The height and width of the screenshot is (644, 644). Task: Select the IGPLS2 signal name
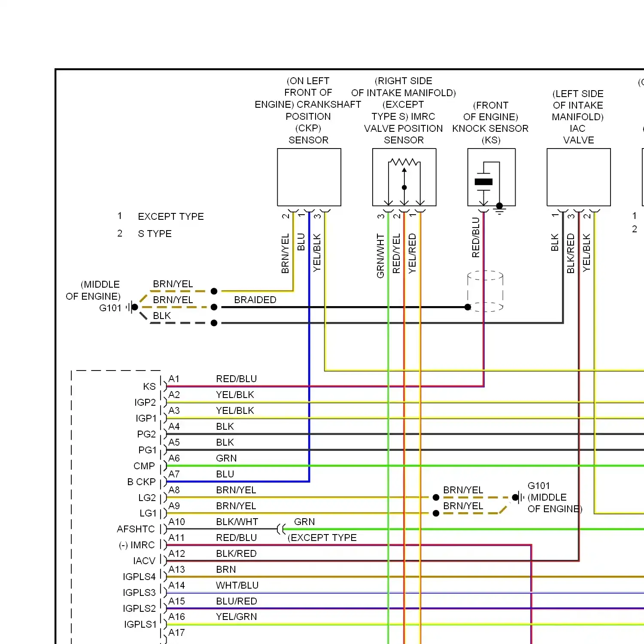point(139,608)
